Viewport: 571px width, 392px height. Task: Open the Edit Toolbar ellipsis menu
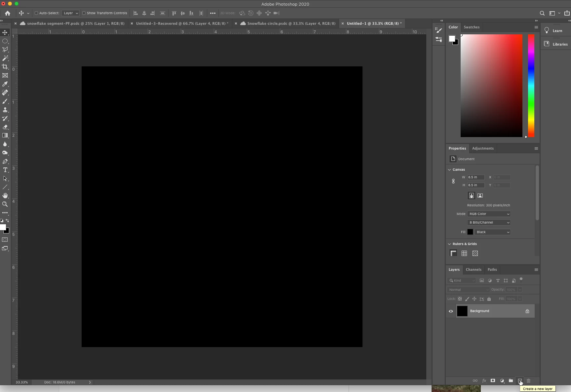point(5,213)
